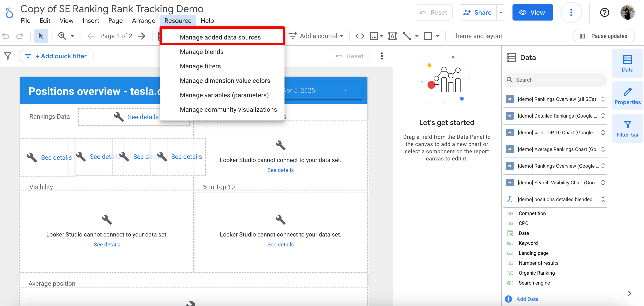Open Theme and layout panel
Viewport: 644px width, 306px height.
pos(477,36)
